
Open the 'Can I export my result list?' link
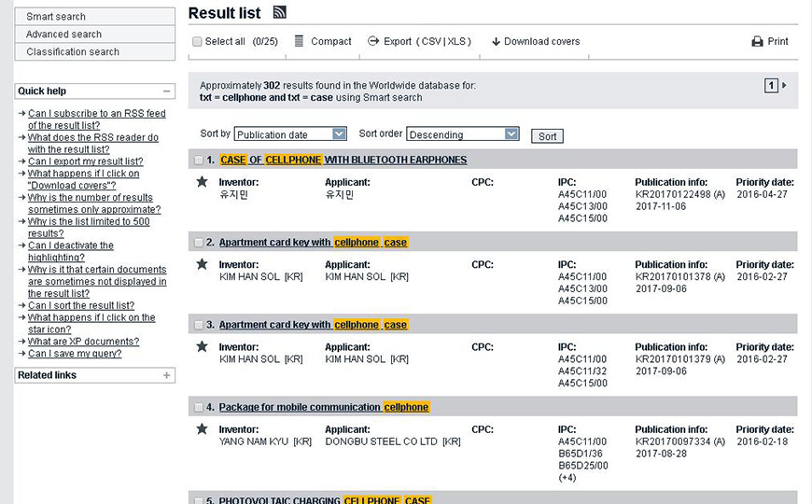(85, 161)
